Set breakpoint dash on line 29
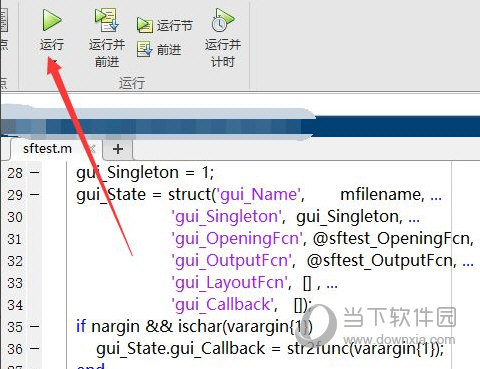The width and height of the screenshot is (480, 369). pyautogui.click(x=34, y=195)
